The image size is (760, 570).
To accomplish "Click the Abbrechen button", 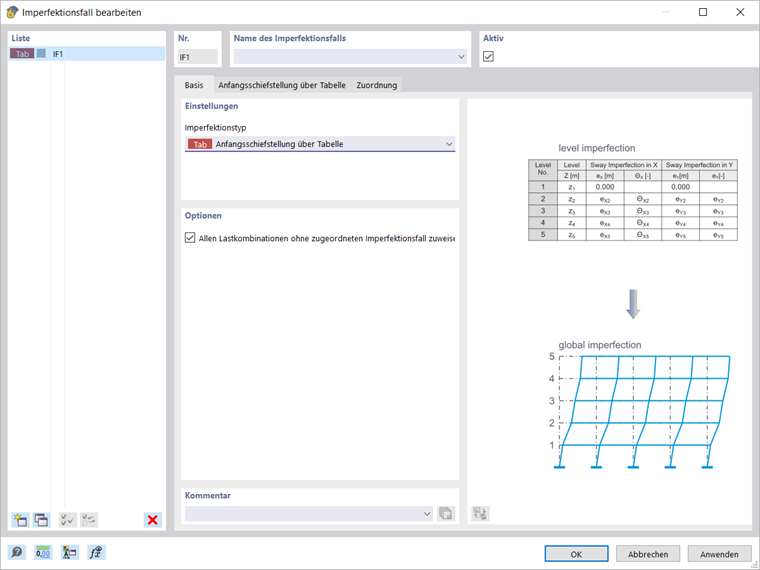I will (648, 554).
